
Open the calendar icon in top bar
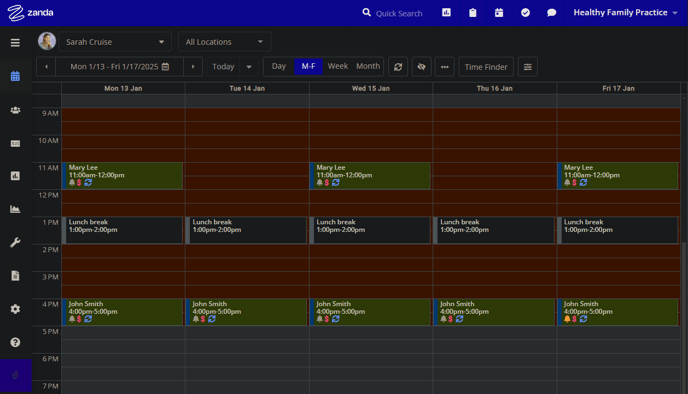click(x=499, y=13)
